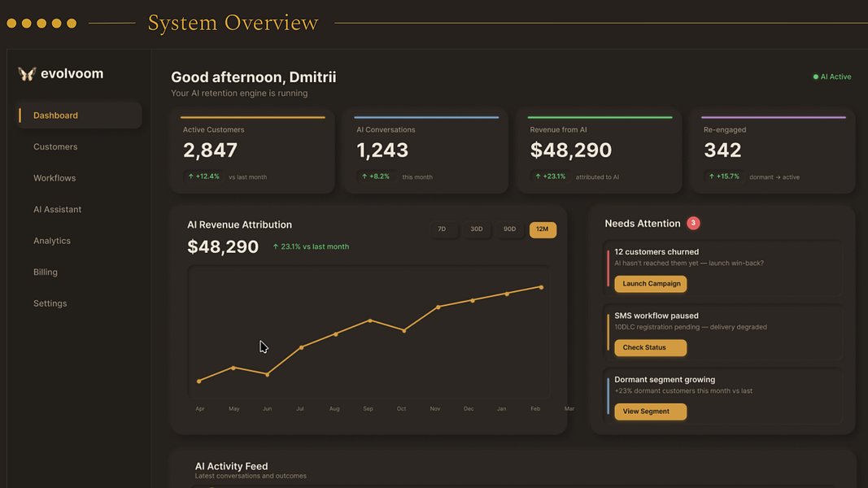Select the 7D time range
This screenshot has width=868, height=488.
442,229
